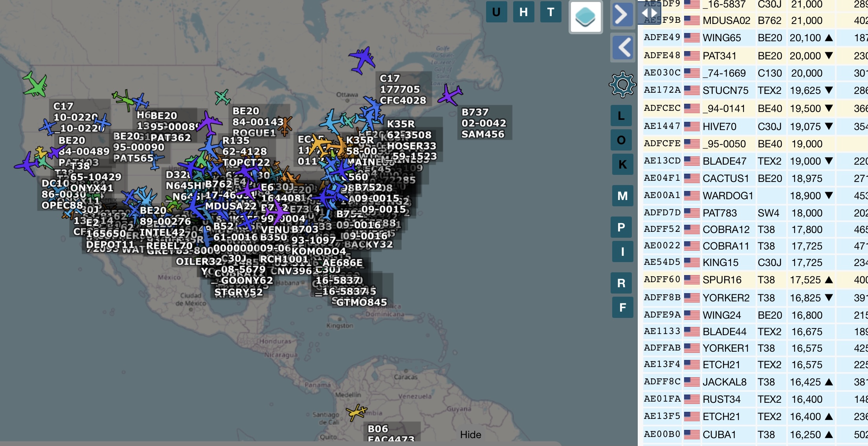The height and width of the screenshot is (446, 868).
Task: Toggle the I map button
Action: coord(622,251)
